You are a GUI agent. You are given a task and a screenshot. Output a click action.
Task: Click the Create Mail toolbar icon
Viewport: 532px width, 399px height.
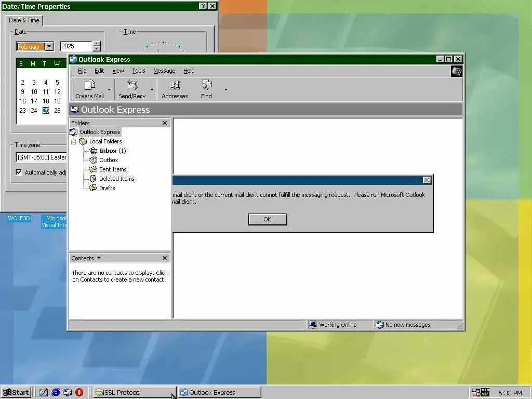[x=89, y=85]
